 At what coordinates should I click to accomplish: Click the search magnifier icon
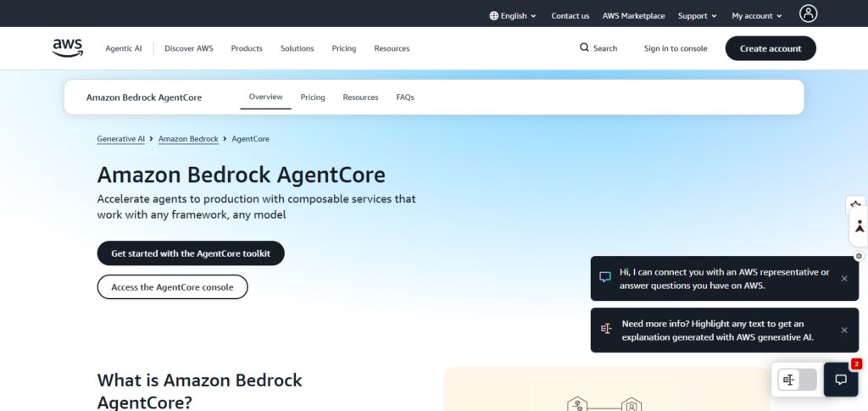coord(584,47)
